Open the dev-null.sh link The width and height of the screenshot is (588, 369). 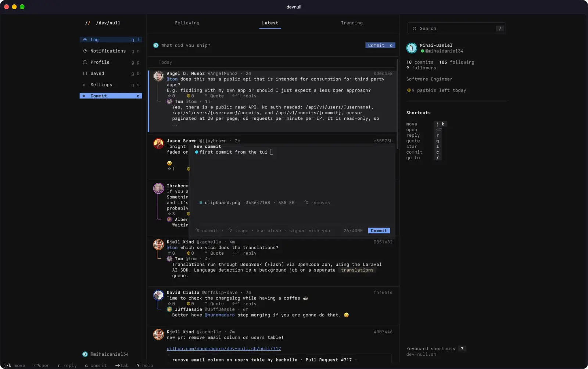point(421,354)
